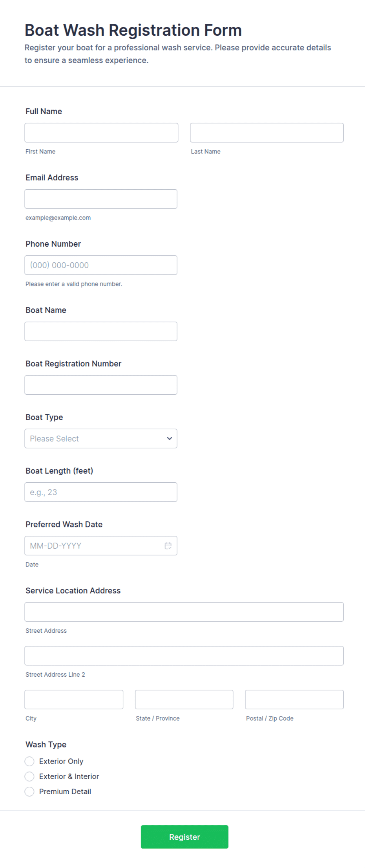Focus the First Name field
The height and width of the screenshot is (868, 365).
click(101, 133)
